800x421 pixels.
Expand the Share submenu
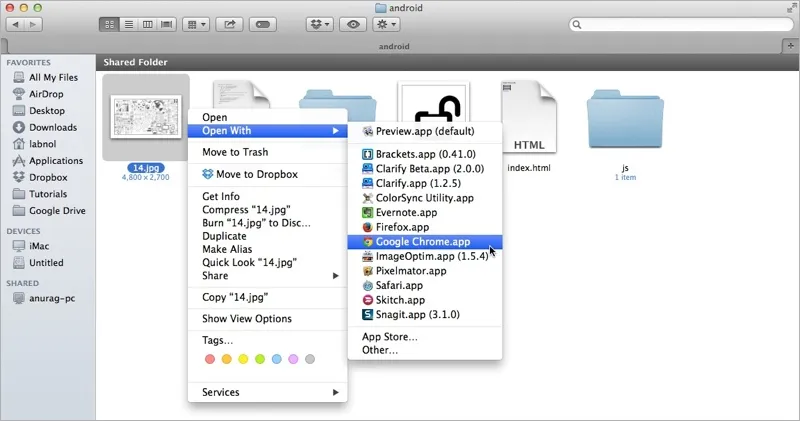pyautogui.click(x=267, y=276)
